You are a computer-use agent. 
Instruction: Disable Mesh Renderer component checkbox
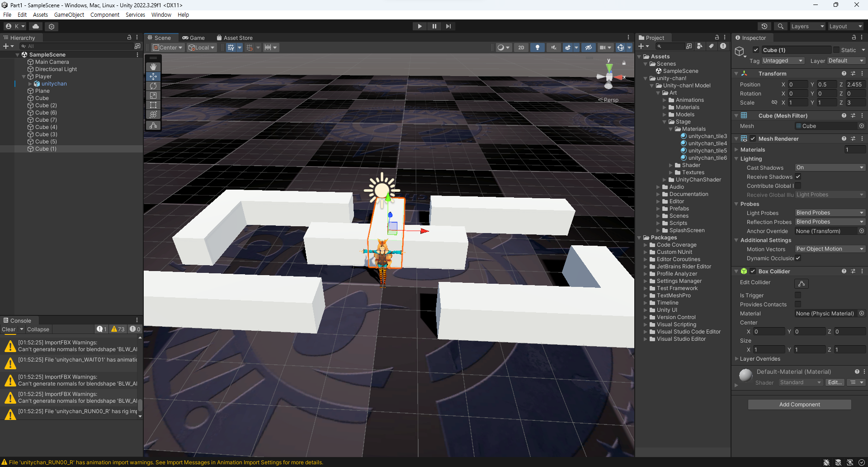point(753,138)
